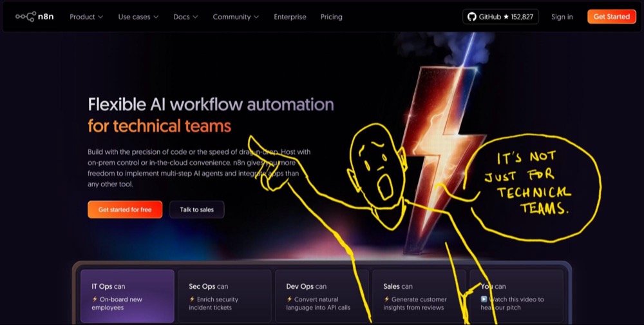
Task: Click the Talk to sales button
Action: 196,210
